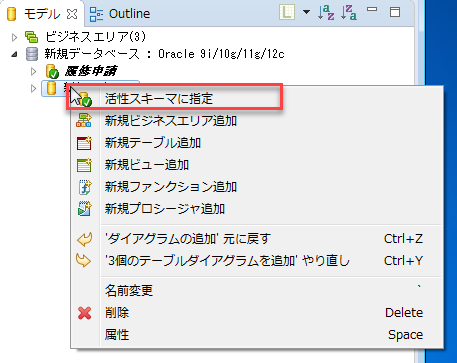Select 活性スキーマに指定 menu entry
This screenshot has width=457, height=363.
(x=257, y=99)
